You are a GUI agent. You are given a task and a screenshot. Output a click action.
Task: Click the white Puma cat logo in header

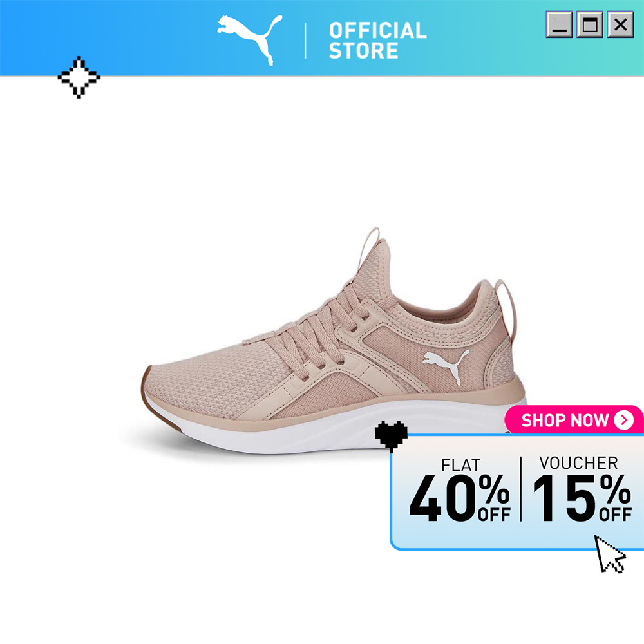pos(250,39)
